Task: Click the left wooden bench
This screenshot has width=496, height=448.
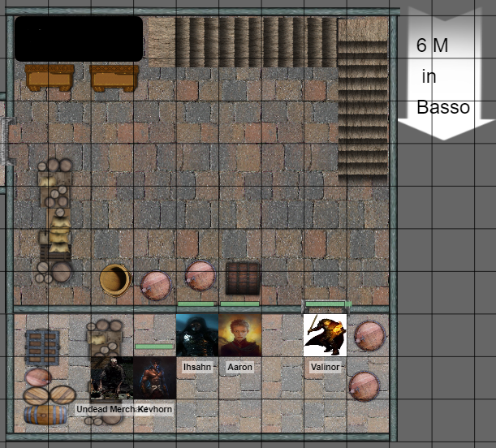Action: 50,78
